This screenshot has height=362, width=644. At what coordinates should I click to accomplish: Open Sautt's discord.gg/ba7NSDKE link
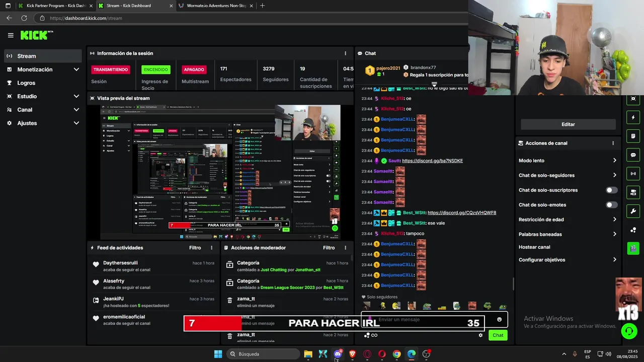click(432, 161)
